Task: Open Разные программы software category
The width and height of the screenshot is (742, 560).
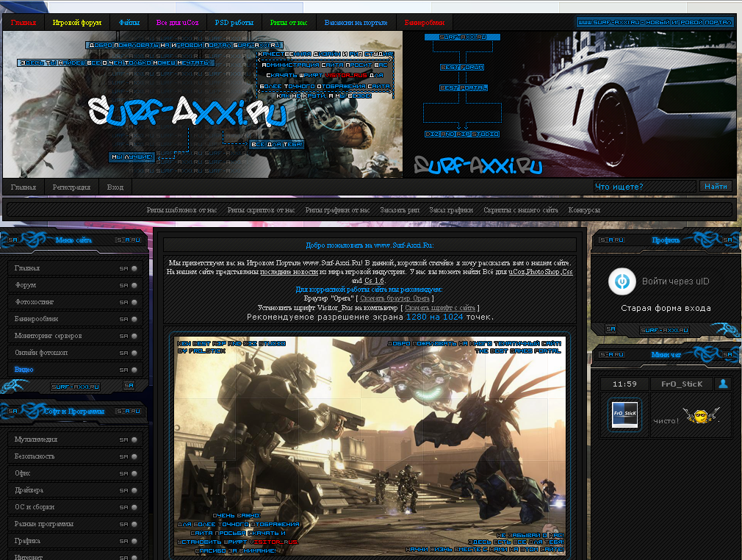Action: [76, 524]
